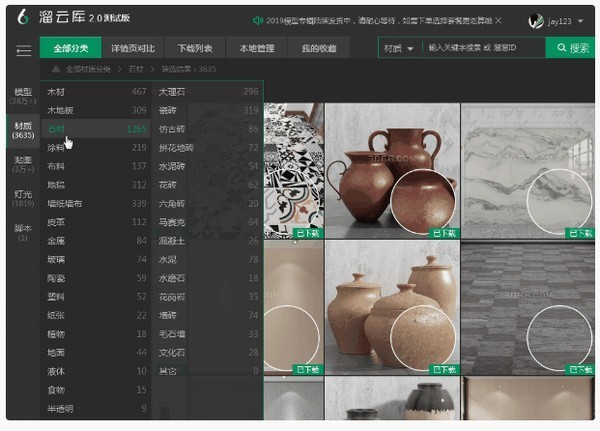Choose the 木材 category
Image resolution: width=600 pixels, height=431 pixels.
[60, 92]
